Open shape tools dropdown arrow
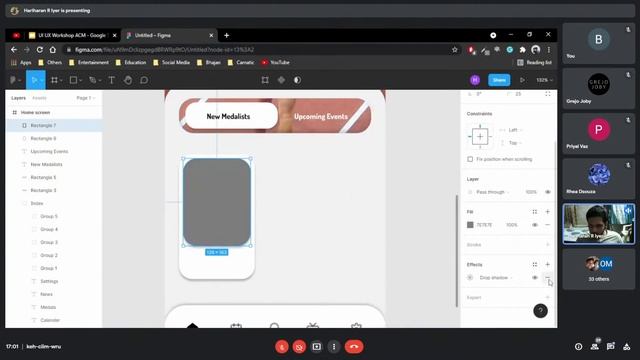 pos(80,80)
